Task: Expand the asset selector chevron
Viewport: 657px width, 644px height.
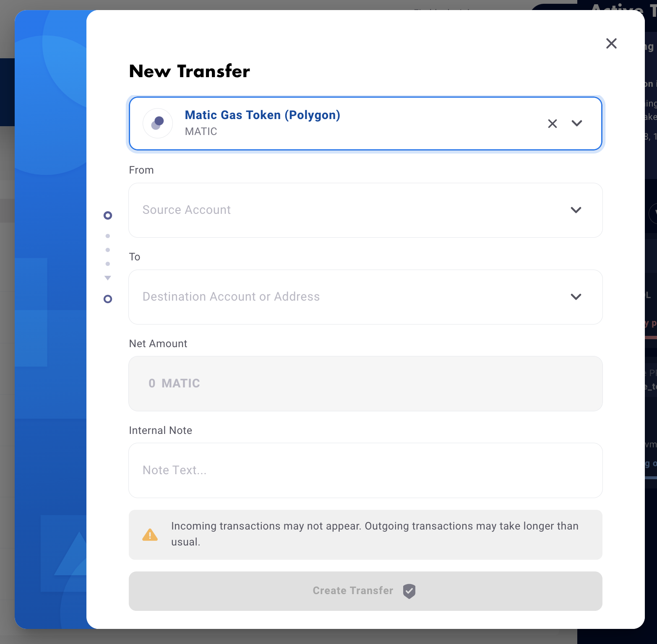Action: (577, 123)
